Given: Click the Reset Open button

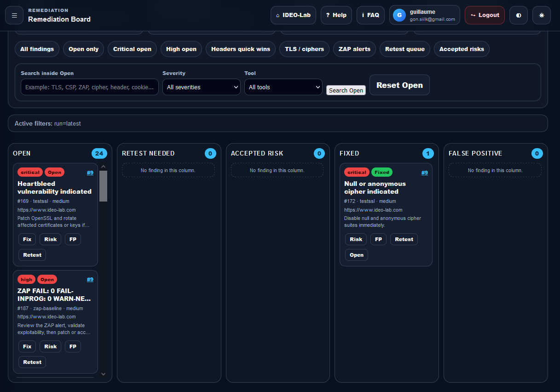Looking at the screenshot, I should (x=399, y=85).
